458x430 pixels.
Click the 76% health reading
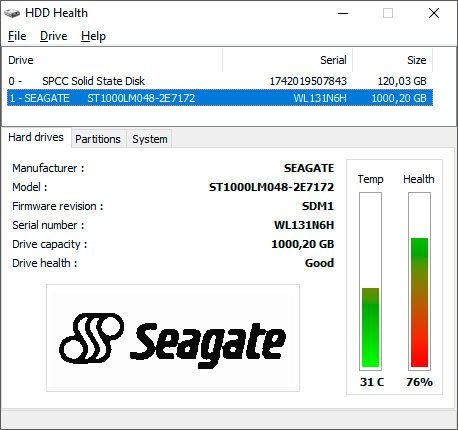click(419, 382)
